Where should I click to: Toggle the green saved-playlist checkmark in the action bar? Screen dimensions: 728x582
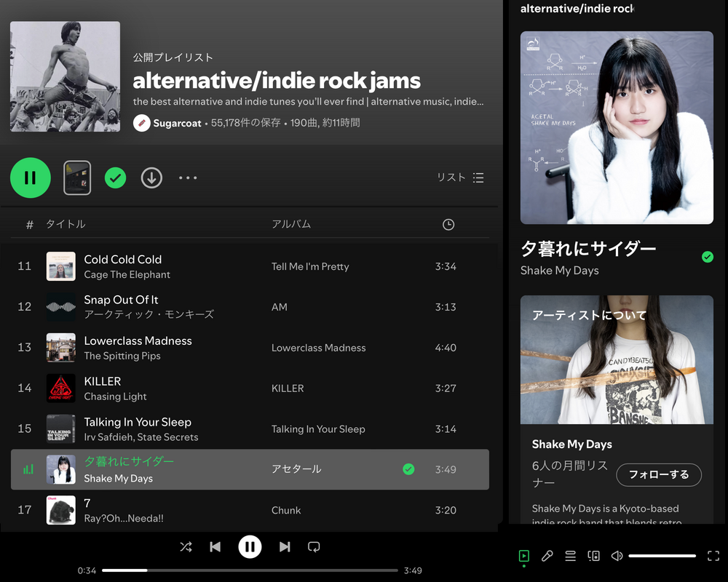(115, 178)
